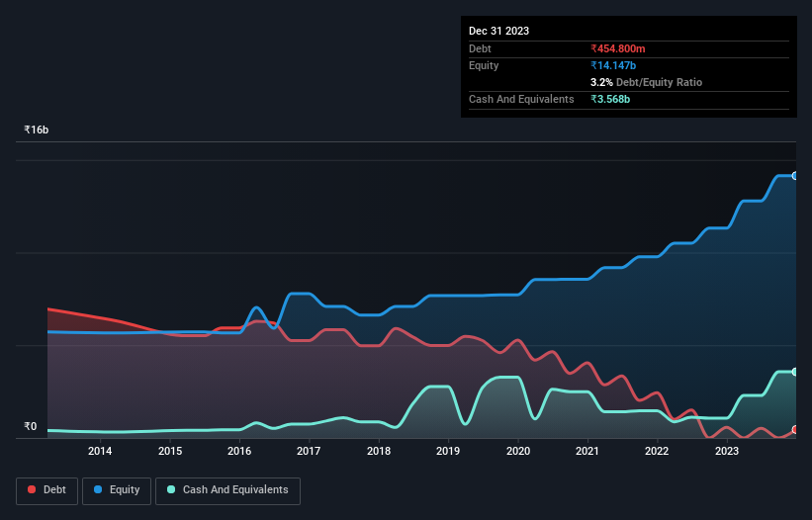Click the 2020 x-axis label
Image resolution: width=812 pixels, height=520 pixels.
tap(518, 451)
